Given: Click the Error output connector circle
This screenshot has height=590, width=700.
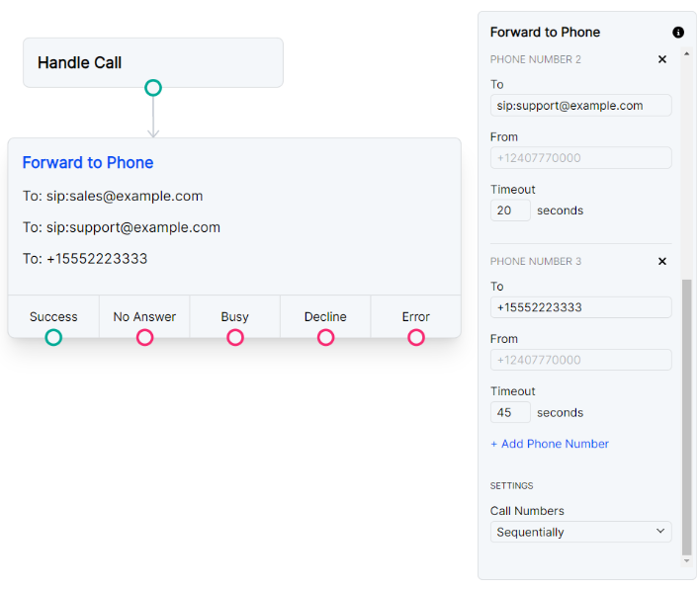Looking at the screenshot, I should (416, 337).
